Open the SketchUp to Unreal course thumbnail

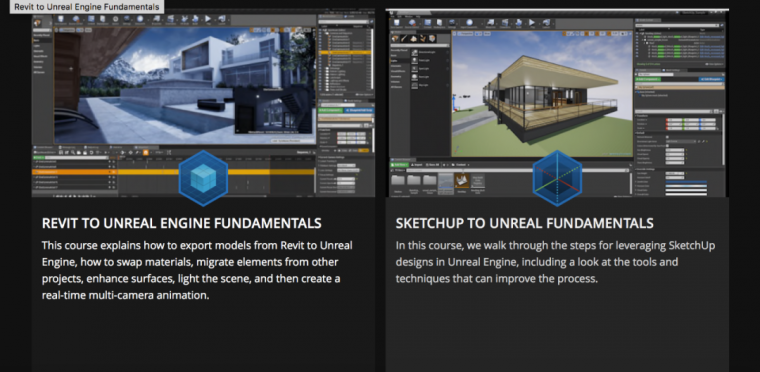point(557,103)
